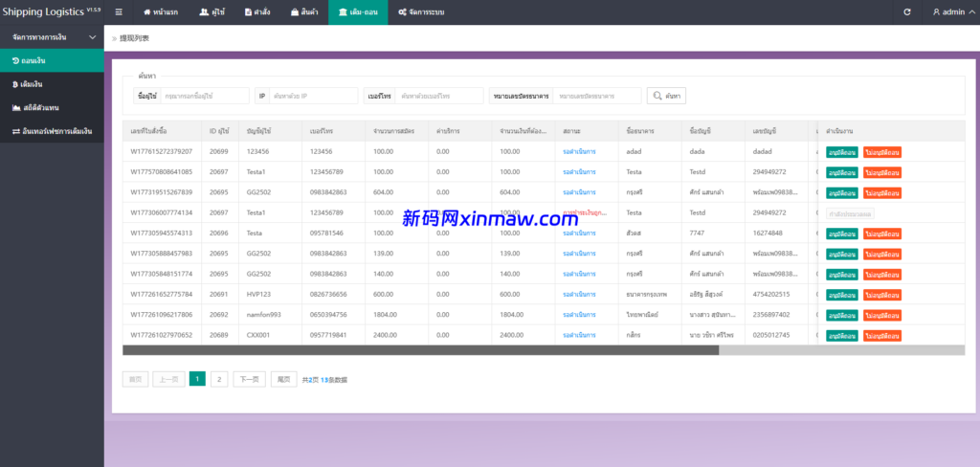Focus the IP search field
980x467 pixels.
coord(313,96)
